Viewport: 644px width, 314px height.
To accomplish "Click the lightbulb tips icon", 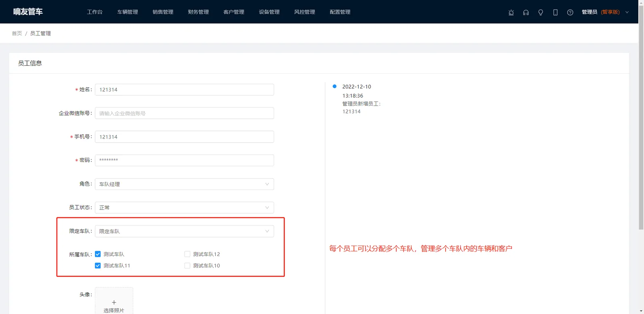I will pyautogui.click(x=541, y=12).
